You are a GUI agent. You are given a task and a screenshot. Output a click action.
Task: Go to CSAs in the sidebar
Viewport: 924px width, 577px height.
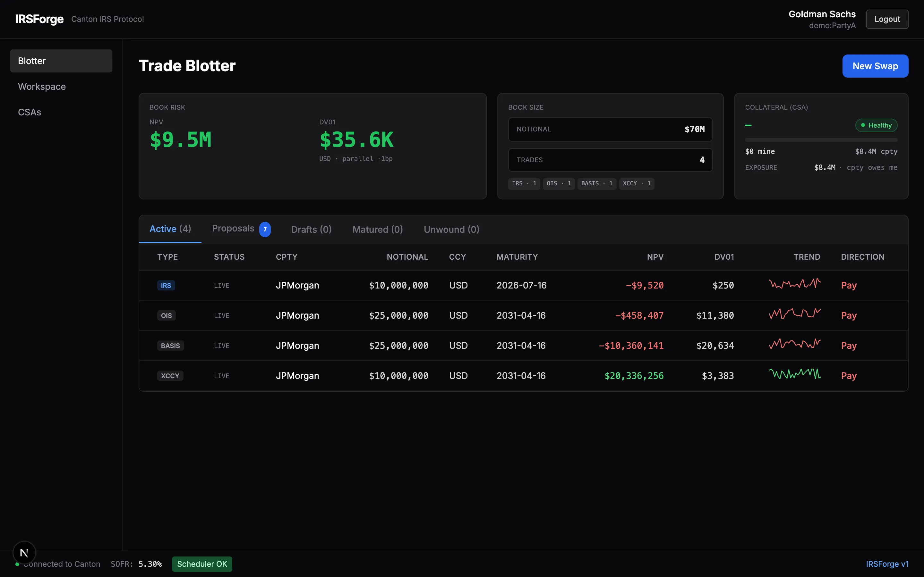pyautogui.click(x=30, y=112)
